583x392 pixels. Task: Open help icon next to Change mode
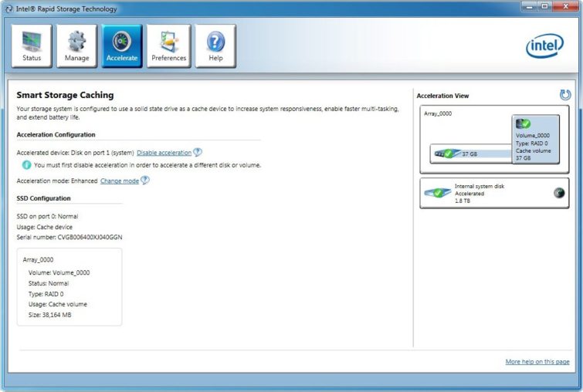pos(145,181)
